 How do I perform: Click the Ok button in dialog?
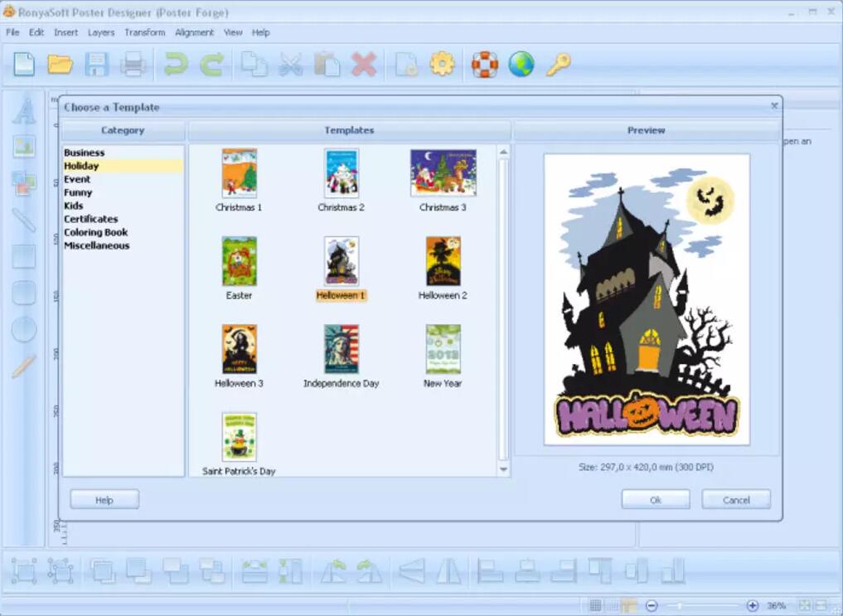pyautogui.click(x=656, y=499)
